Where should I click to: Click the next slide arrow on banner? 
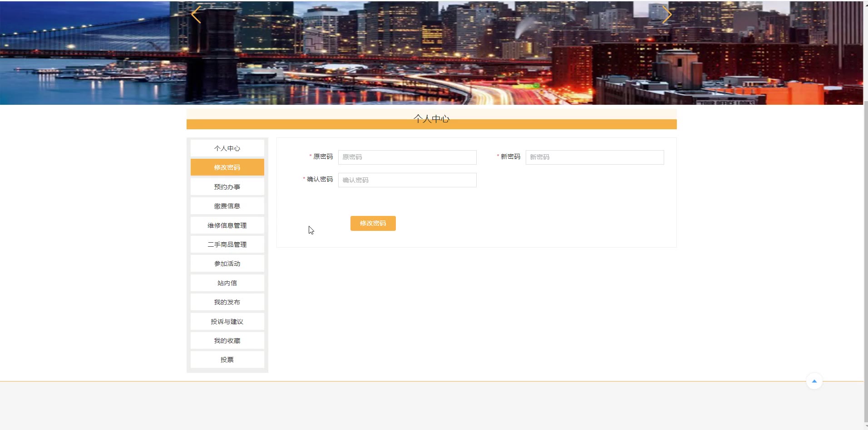click(x=666, y=15)
